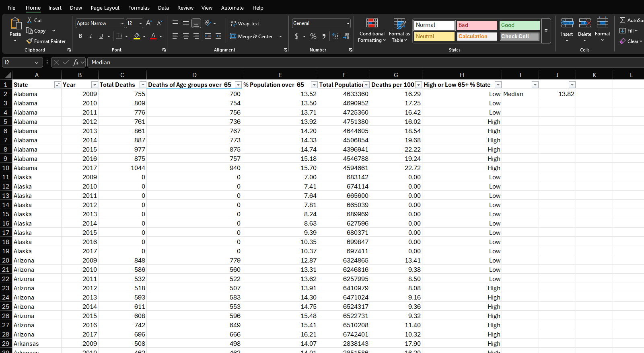Apply the Check Cell style
This screenshot has width=644, height=353.
[x=520, y=36]
